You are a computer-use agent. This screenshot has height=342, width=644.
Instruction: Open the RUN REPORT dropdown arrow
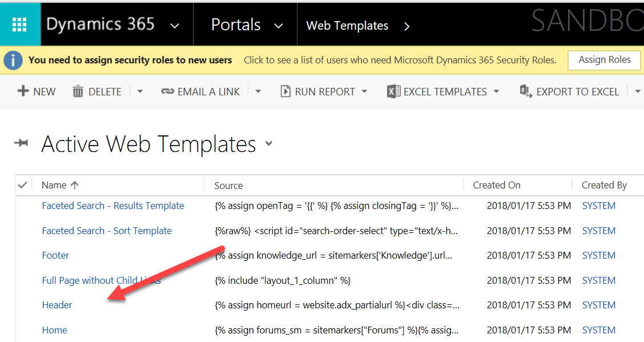click(364, 91)
